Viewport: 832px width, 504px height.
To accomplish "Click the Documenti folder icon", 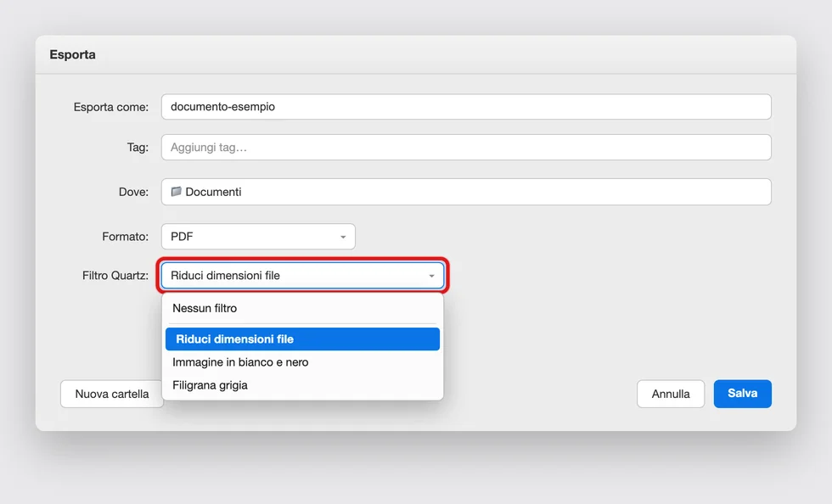I will coord(177,191).
